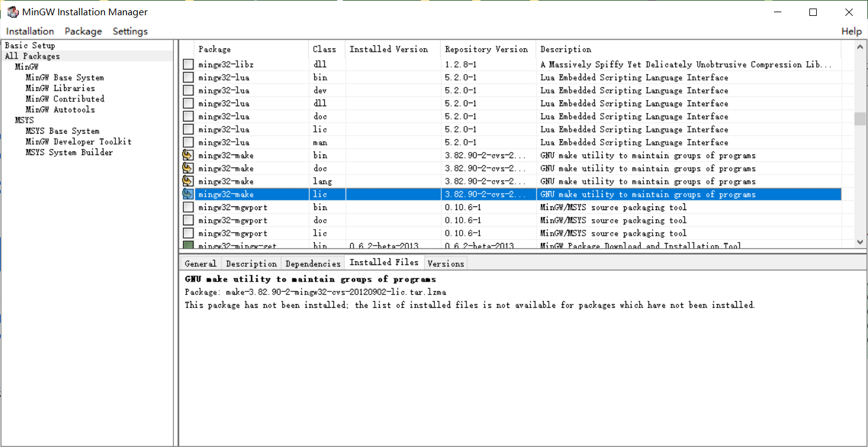
Task: Click 'A Massively Spiffy Yet Delicately' description
Action: (685, 64)
